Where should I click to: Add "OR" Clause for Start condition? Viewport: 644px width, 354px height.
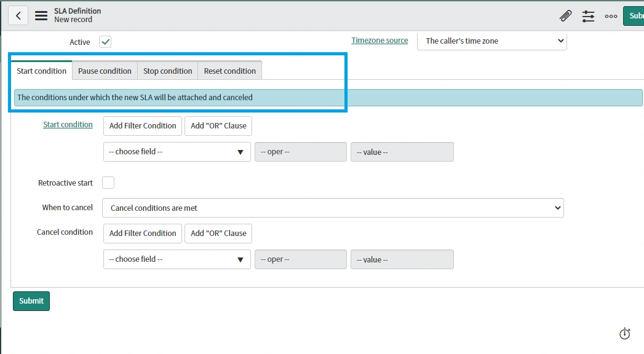point(218,126)
